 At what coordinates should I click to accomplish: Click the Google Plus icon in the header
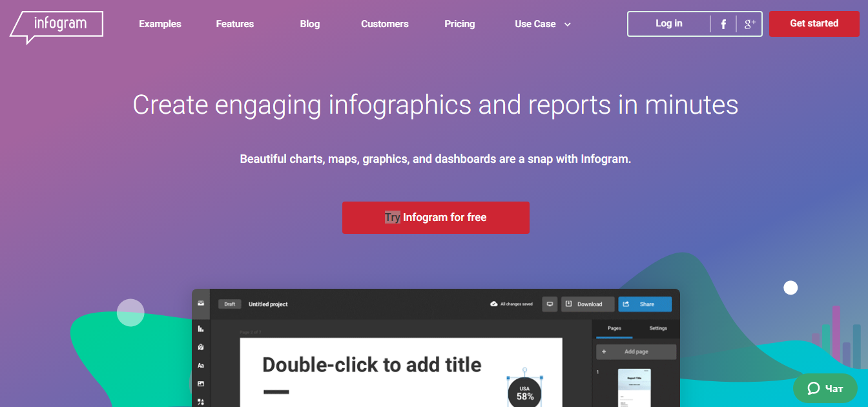pos(749,23)
